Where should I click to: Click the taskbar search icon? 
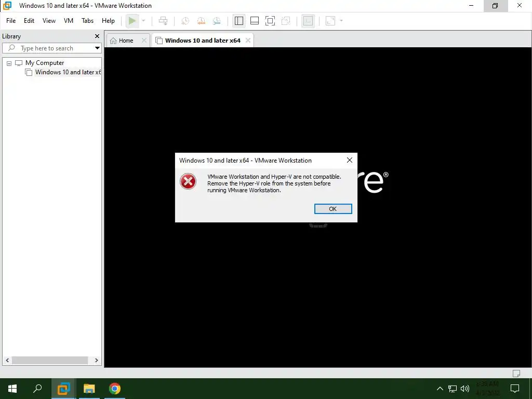click(x=37, y=389)
